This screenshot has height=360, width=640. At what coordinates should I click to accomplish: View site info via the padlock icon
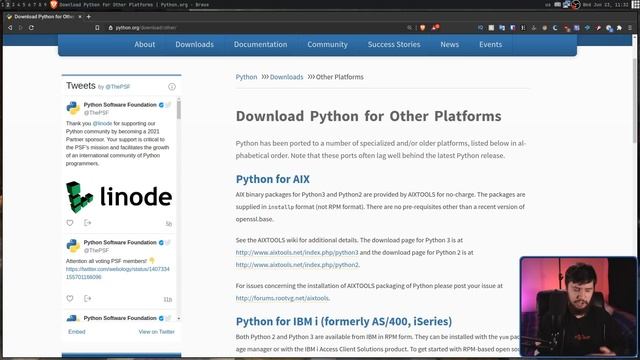110,28
